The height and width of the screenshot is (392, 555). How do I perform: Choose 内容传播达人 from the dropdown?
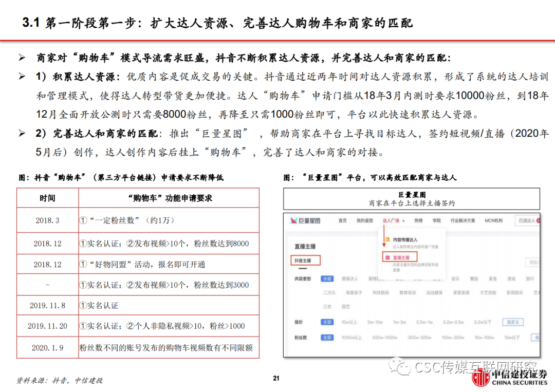pyautogui.click(x=405, y=239)
